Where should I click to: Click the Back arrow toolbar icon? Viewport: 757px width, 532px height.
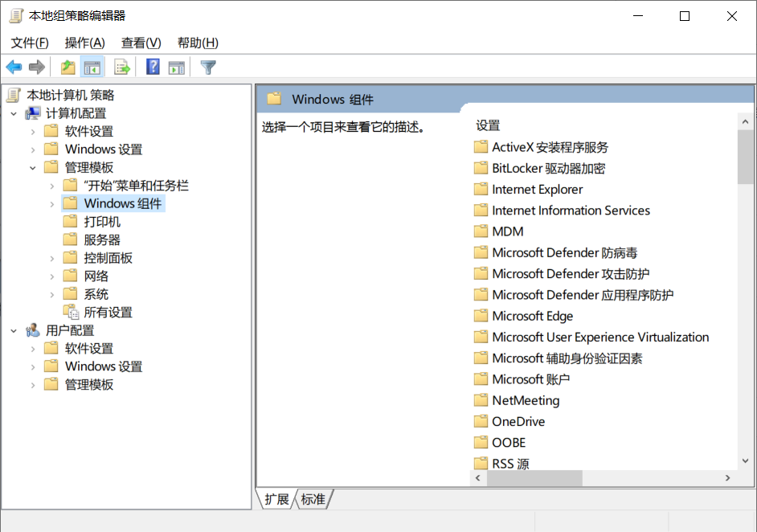click(x=14, y=68)
